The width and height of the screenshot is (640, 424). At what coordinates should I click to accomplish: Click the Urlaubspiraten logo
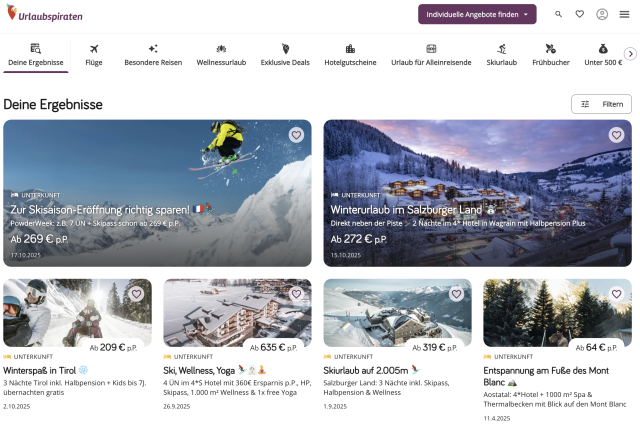(x=45, y=14)
